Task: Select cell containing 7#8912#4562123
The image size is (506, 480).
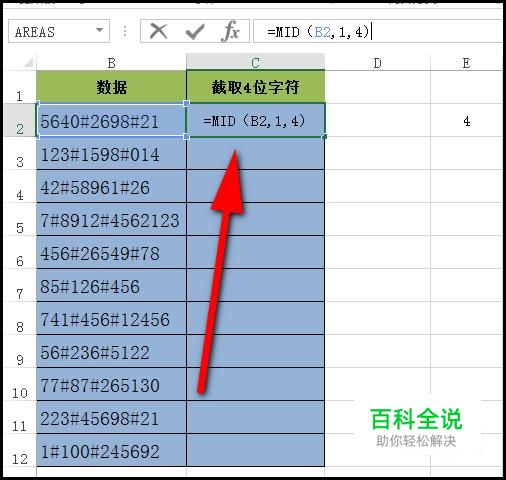Action: pos(111,219)
